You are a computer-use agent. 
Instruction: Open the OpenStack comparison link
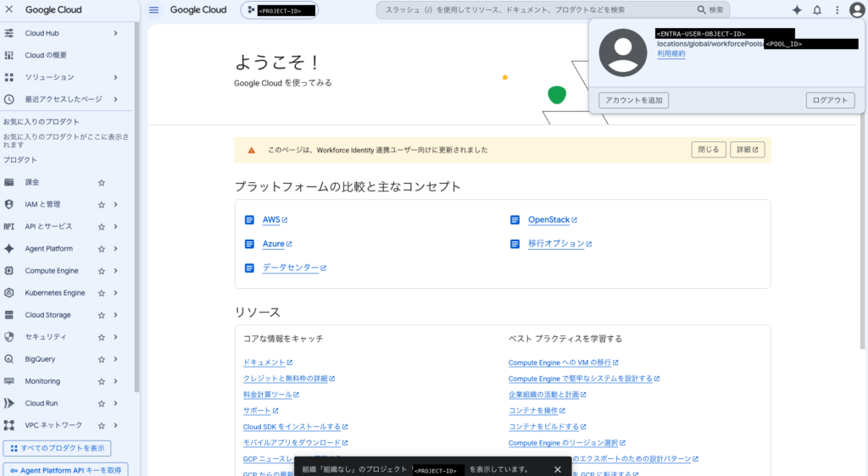point(552,220)
